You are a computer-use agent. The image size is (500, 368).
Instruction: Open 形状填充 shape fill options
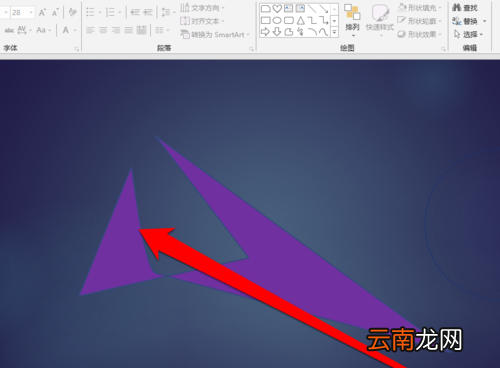click(419, 8)
